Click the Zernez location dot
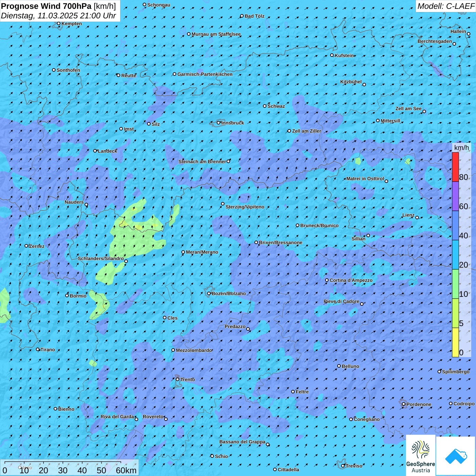476x476 pixels. [x=27, y=246]
